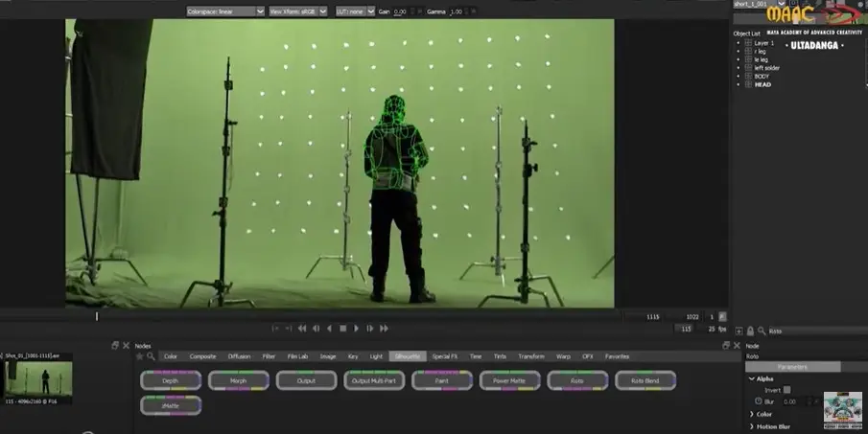This screenshot has height=434, width=868.
Task: Select the BODY object in Object List
Action: (762, 77)
